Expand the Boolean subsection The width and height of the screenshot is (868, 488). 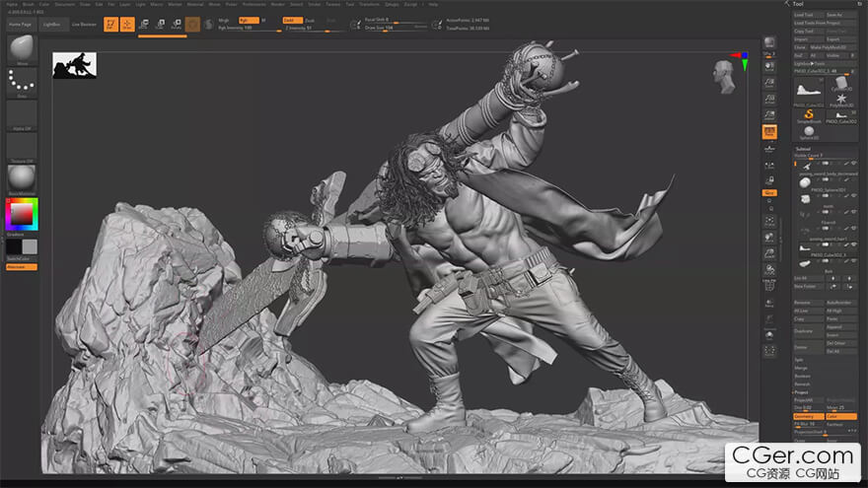[x=802, y=376]
